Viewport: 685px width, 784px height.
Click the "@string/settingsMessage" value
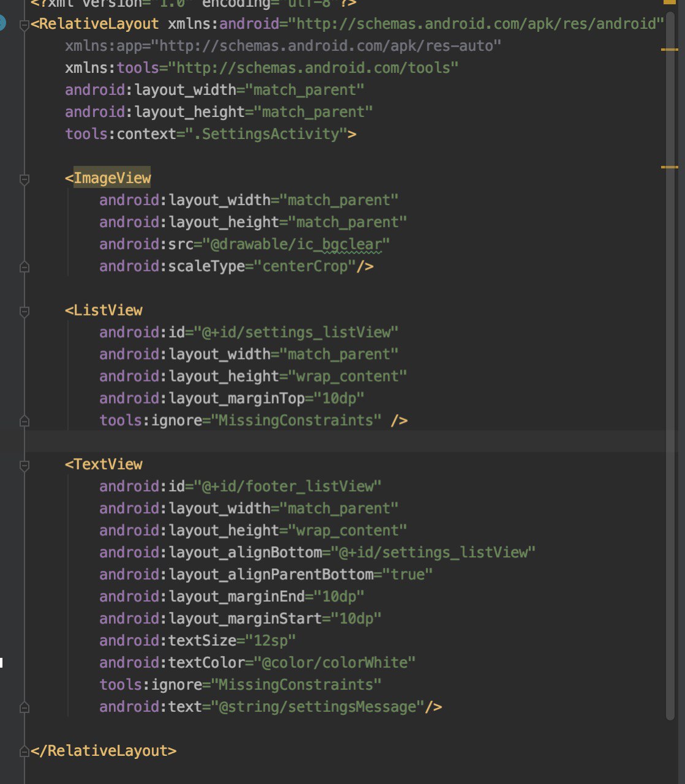[x=317, y=707]
